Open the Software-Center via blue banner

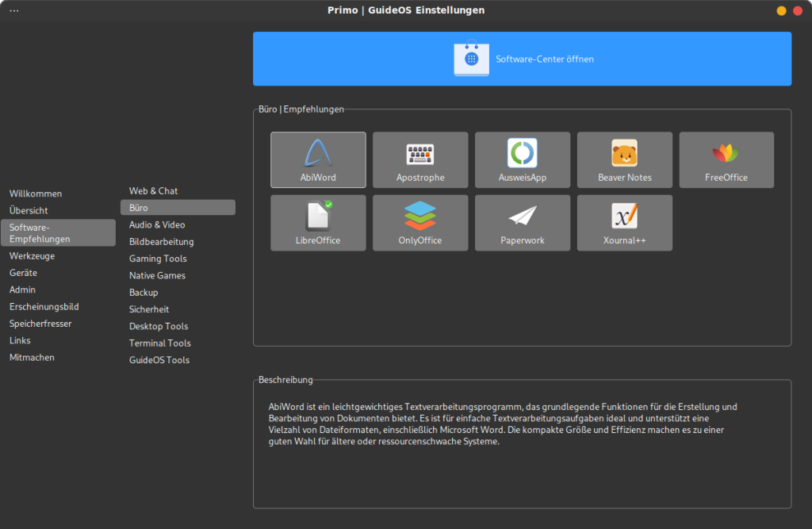522,59
